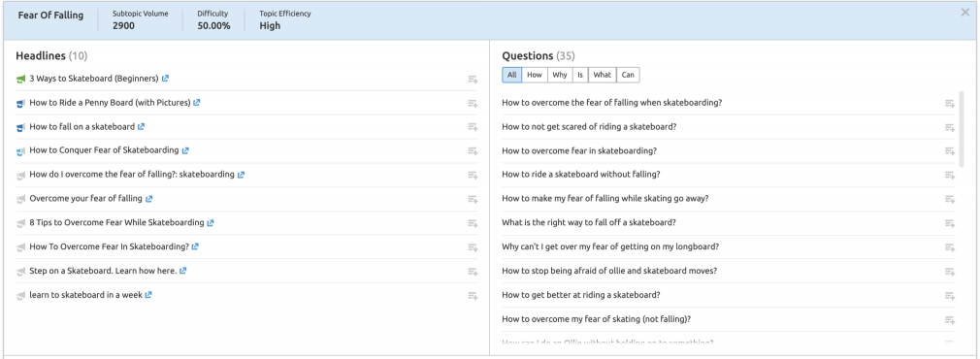
Task: Click the Topic Efficiency value High
Action: point(270,26)
